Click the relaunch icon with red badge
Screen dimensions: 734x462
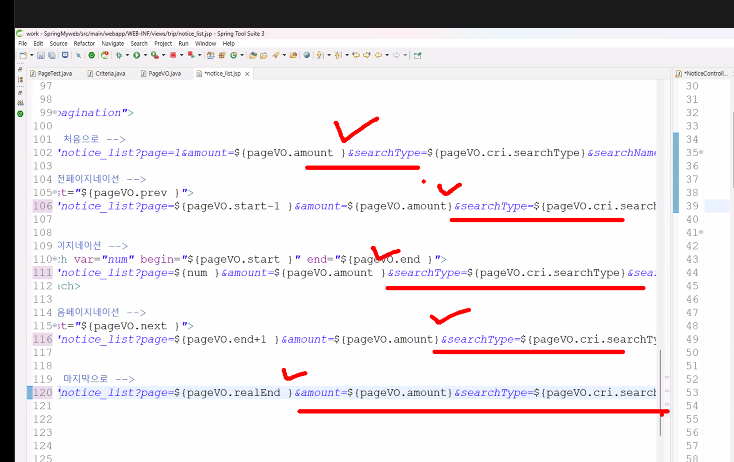tap(105, 55)
